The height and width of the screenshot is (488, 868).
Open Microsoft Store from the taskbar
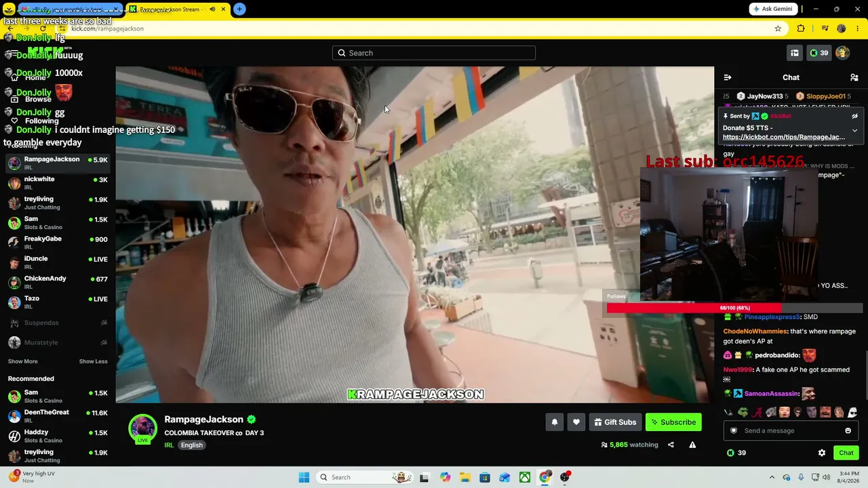coord(485,477)
